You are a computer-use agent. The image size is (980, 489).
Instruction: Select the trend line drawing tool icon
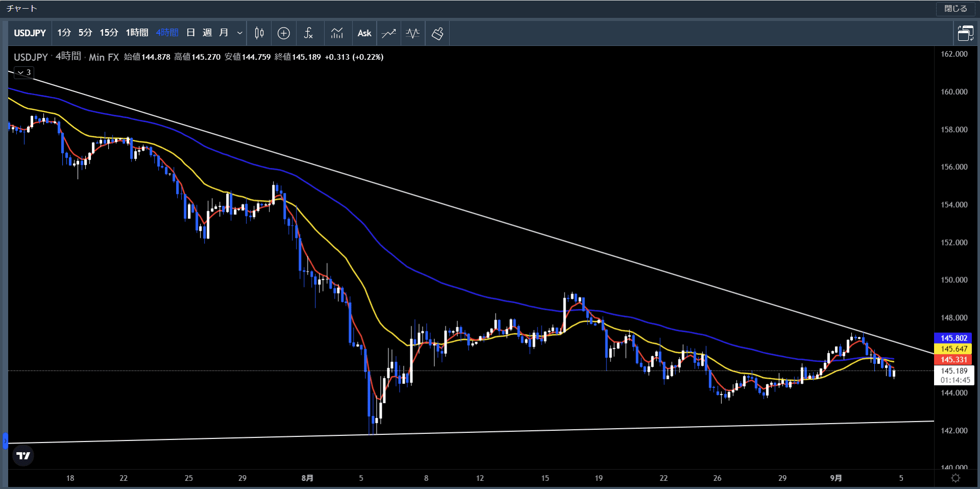coord(388,33)
